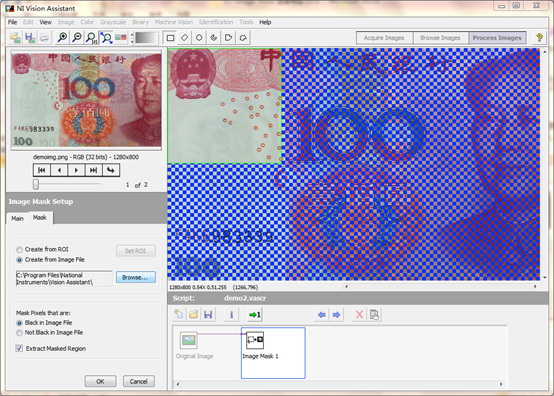Delete the selected script step
Image resolution: width=554 pixels, height=396 pixels.
[359, 314]
